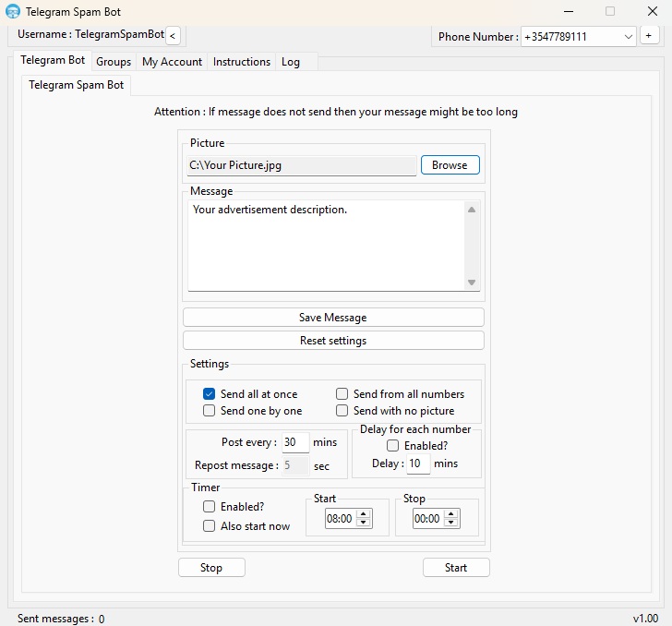This screenshot has width=672, height=626.
Task: Uncheck 'Send all at once' checkbox
Action: coord(210,394)
